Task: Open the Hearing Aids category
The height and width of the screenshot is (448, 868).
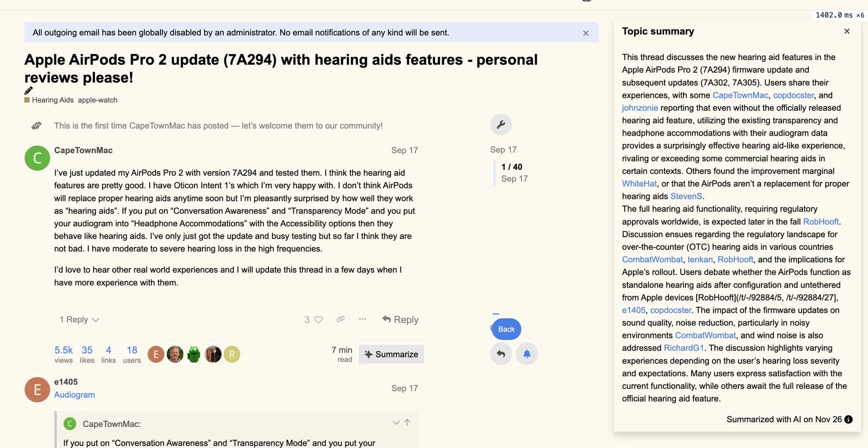Action: point(49,100)
